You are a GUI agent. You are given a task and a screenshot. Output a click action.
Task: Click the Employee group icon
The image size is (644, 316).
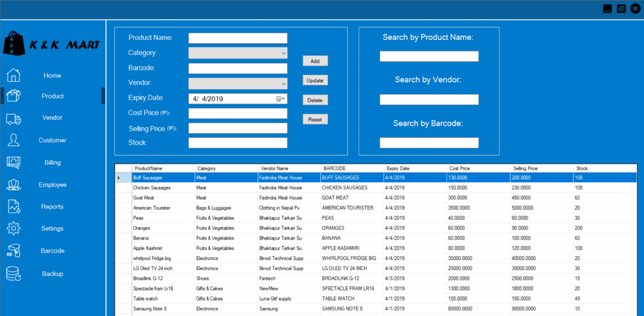pyautogui.click(x=14, y=185)
